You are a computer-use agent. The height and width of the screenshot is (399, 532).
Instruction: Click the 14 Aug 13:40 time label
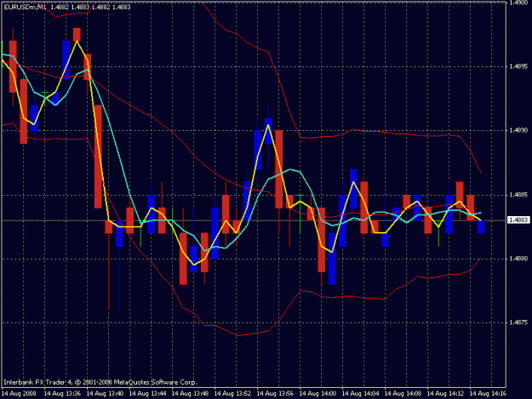[105, 394]
